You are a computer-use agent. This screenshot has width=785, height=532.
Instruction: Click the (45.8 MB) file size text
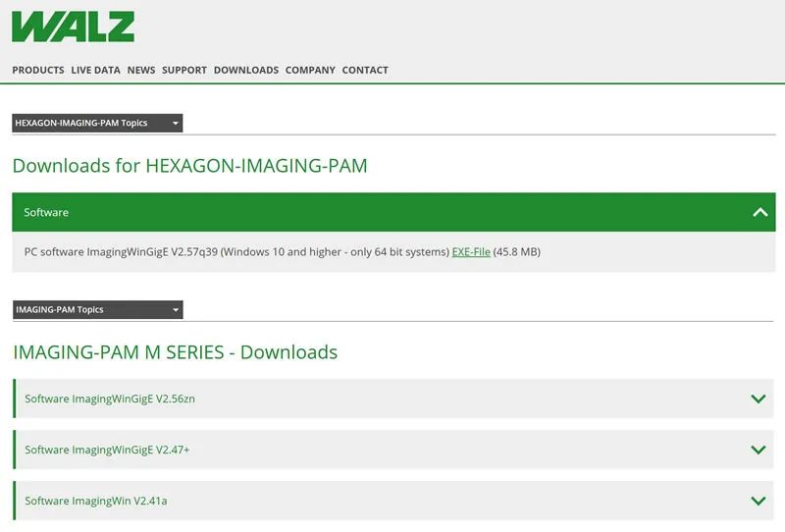517,252
